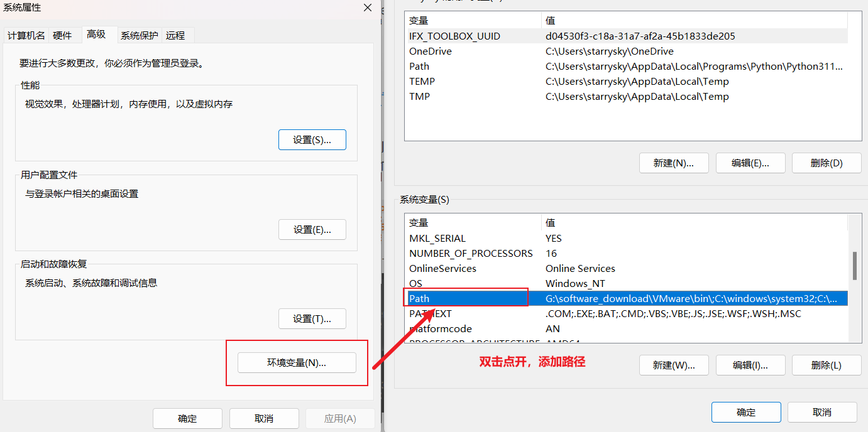
Task: Select the OS system variable row
Action: [626, 284]
